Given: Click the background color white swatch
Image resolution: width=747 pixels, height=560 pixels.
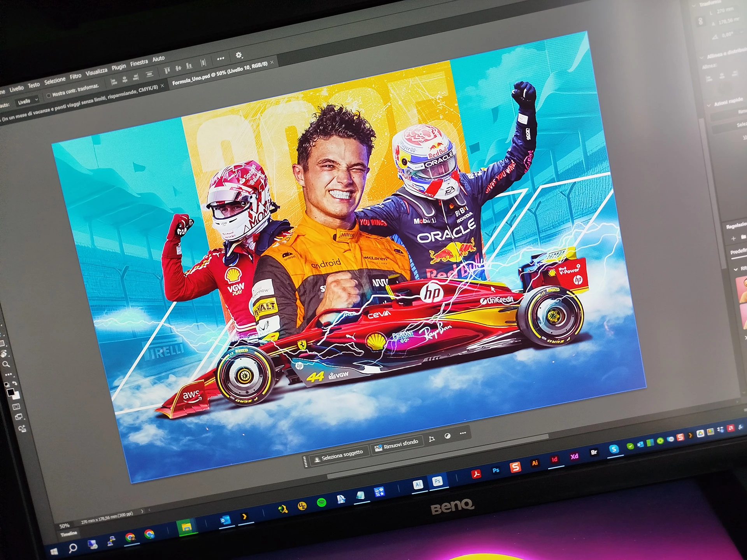Looking at the screenshot, I should (x=16, y=396).
